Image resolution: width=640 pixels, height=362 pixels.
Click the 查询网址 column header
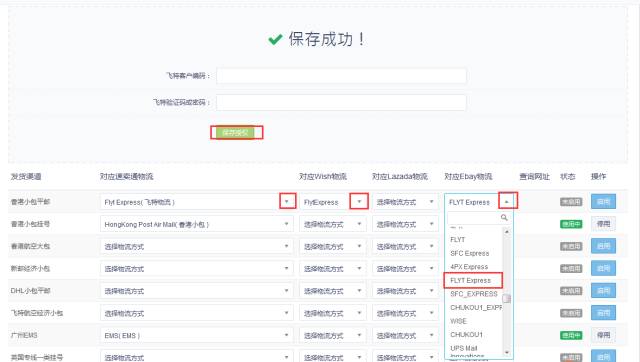coord(534,177)
